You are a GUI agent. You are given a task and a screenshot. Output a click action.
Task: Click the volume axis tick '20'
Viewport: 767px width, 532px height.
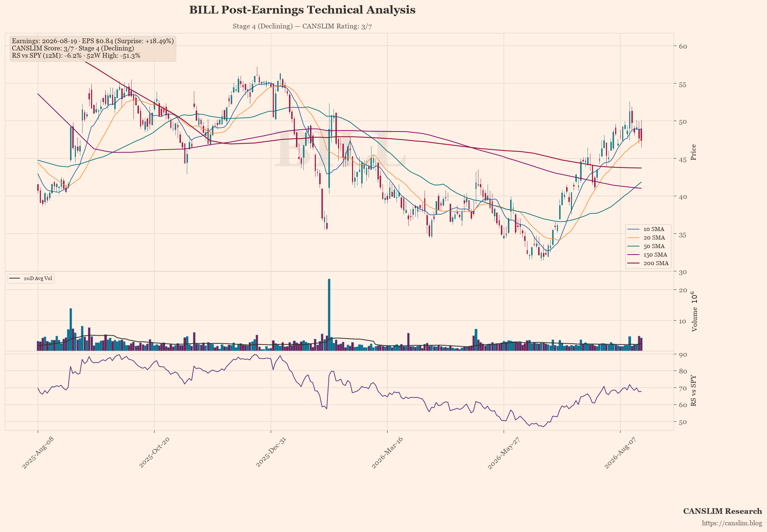[683, 290]
